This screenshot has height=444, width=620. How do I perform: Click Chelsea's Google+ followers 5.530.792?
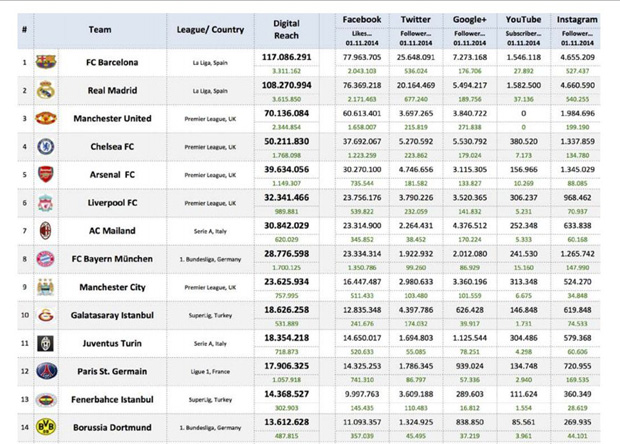(470, 142)
